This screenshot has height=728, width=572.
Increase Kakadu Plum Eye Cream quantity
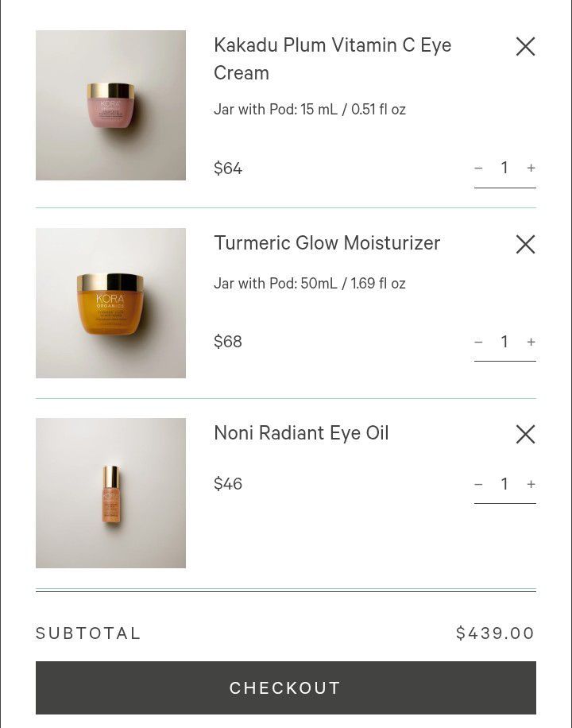531,168
